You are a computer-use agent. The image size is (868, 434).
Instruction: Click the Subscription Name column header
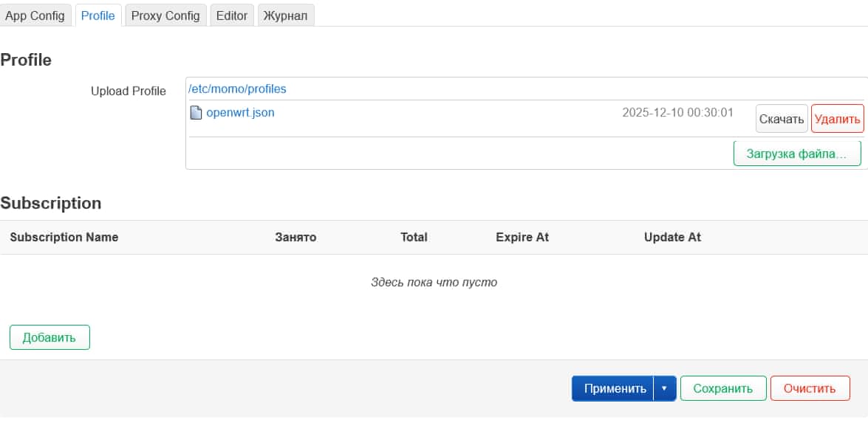pos(64,237)
